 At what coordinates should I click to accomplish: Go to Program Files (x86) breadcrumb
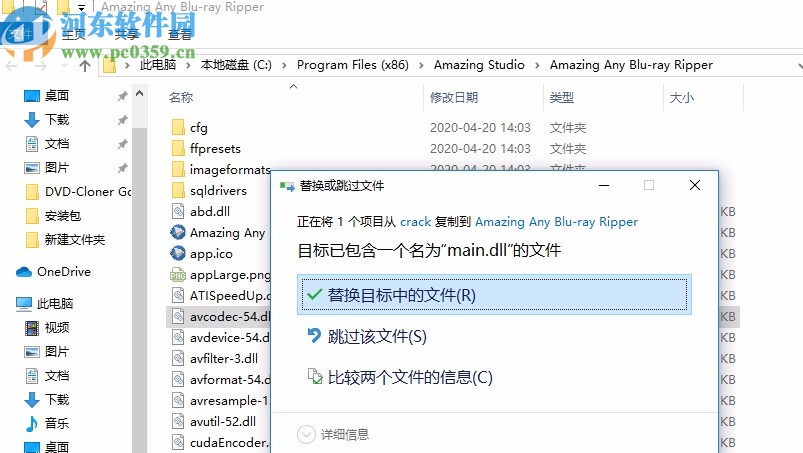(x=353, y=65)
